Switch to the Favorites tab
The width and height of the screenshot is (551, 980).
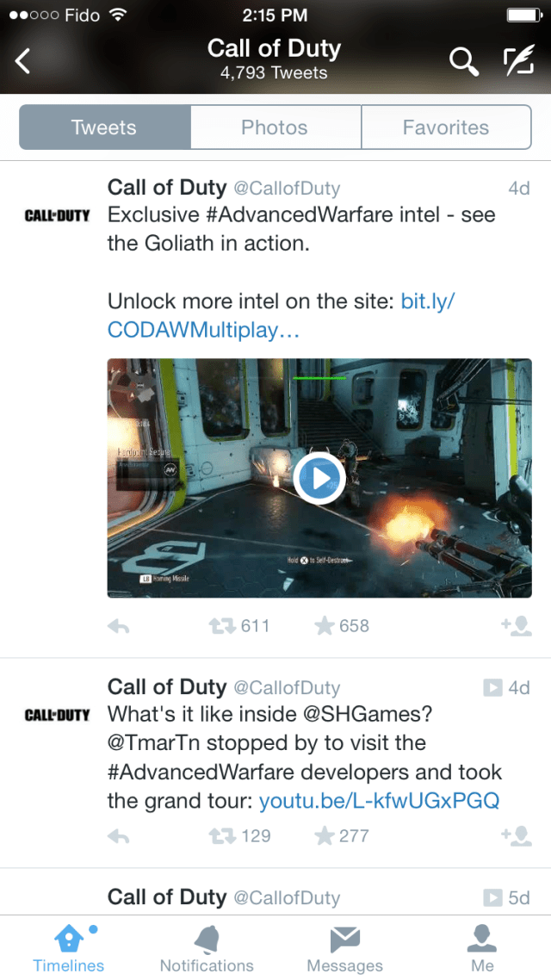click(446, 127)
